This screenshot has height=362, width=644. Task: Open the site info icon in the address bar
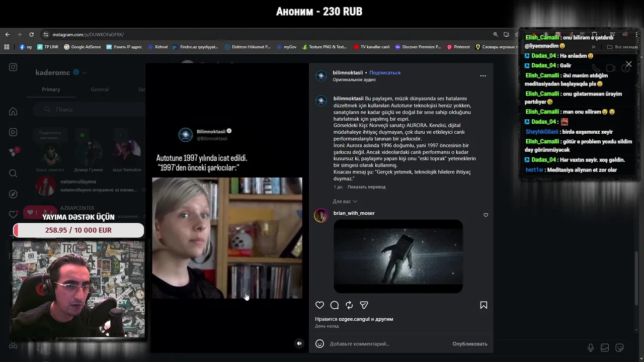(45, 35)
